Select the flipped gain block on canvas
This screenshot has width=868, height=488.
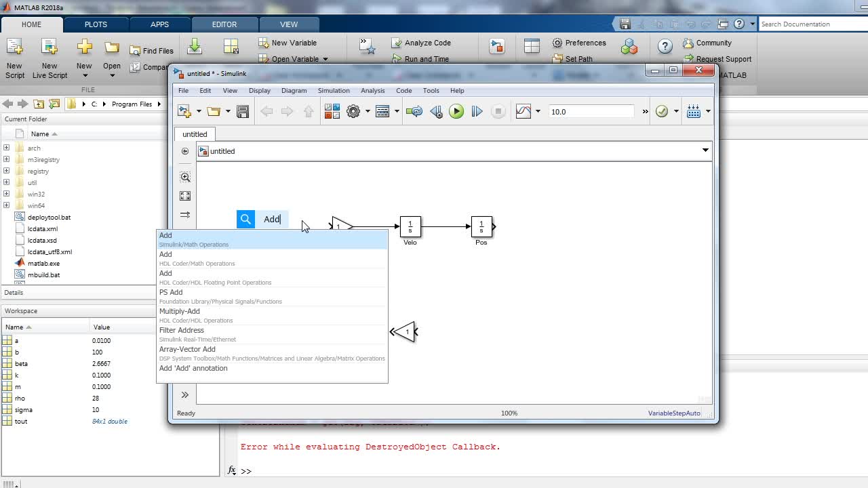coord(405,331)
